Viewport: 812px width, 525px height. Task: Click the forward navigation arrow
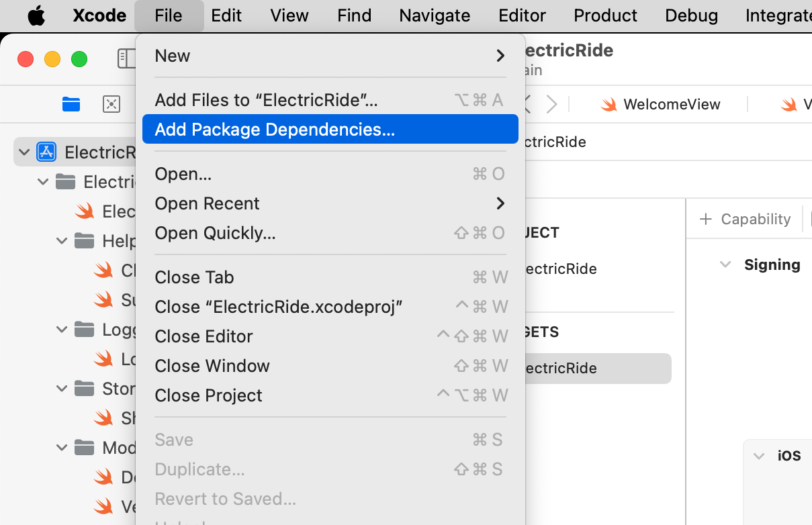551,104
